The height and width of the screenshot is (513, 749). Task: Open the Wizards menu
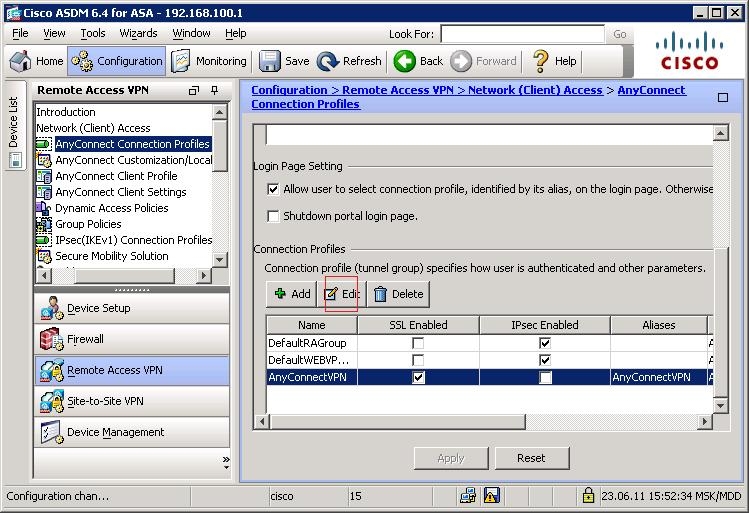(x=138, y=33)
